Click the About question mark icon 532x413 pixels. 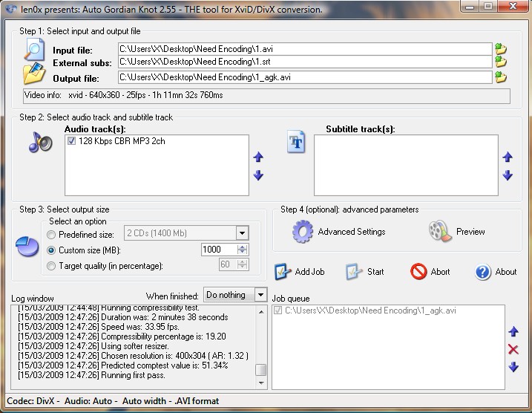(x=482, y=272)
